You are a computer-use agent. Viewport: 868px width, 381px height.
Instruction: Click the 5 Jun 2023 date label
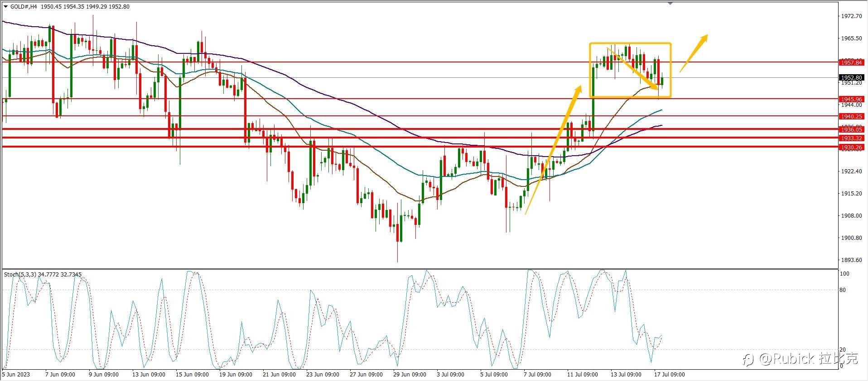16,375
